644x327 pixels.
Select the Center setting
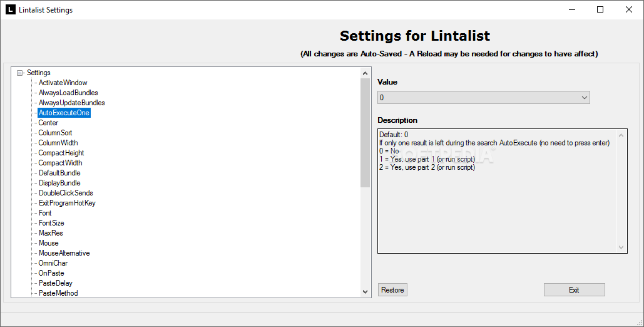click(x=48, y=123)
